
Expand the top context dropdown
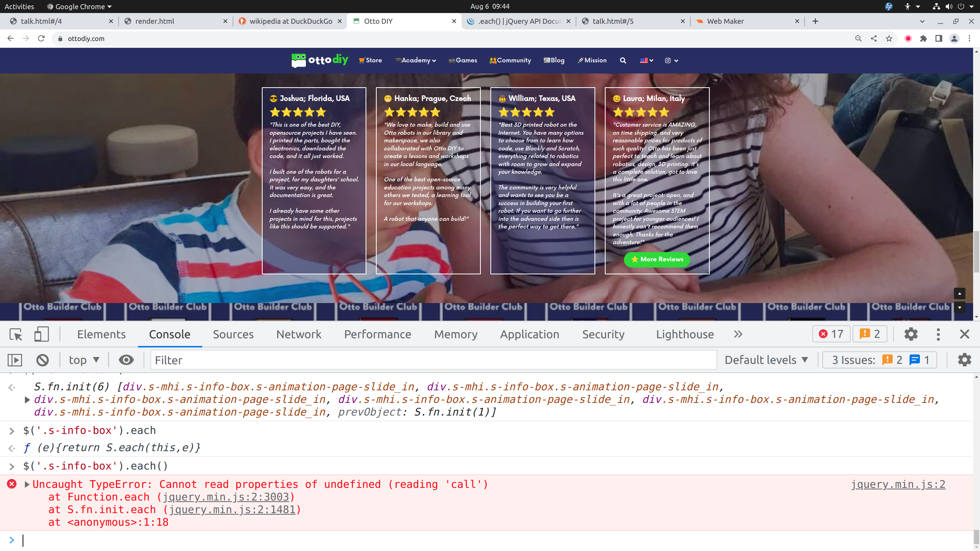click(x=84, y=360)
